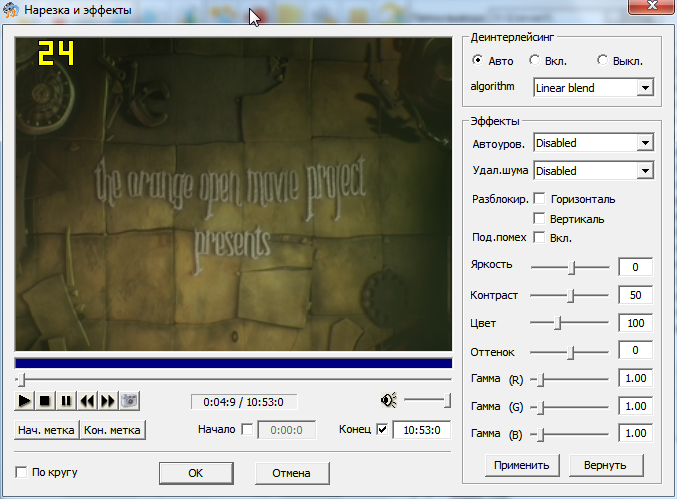This screenshot has height=499, width=677.
Task: Click the Гамма (G) value field
Action: pos(635,406)
